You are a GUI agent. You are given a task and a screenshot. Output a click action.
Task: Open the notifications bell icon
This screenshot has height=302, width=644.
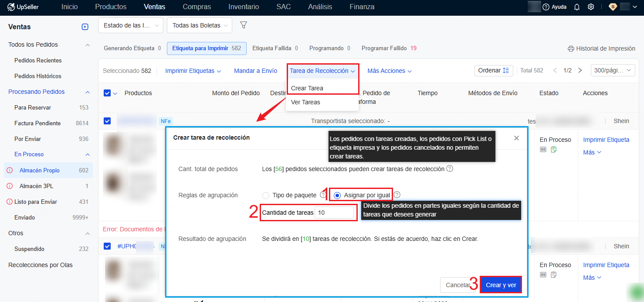tap(577, 7)
